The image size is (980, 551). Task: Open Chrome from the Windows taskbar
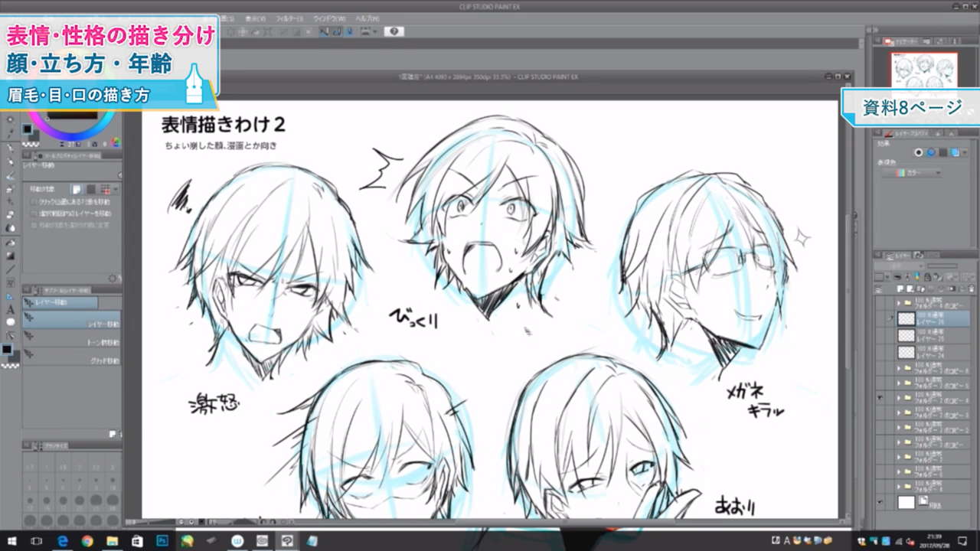[x=87, y=540]
